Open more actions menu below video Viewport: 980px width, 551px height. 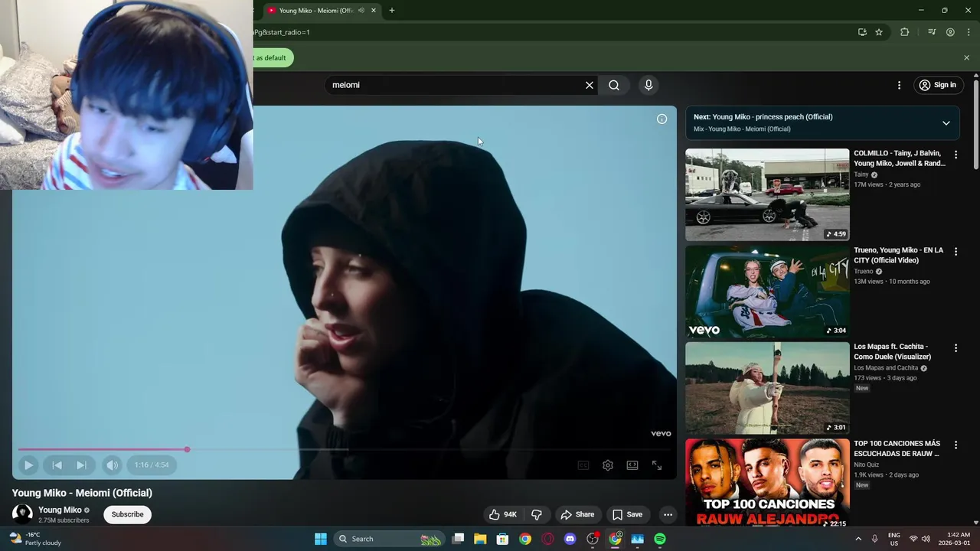pyautogui.click(x=668, y=514)
